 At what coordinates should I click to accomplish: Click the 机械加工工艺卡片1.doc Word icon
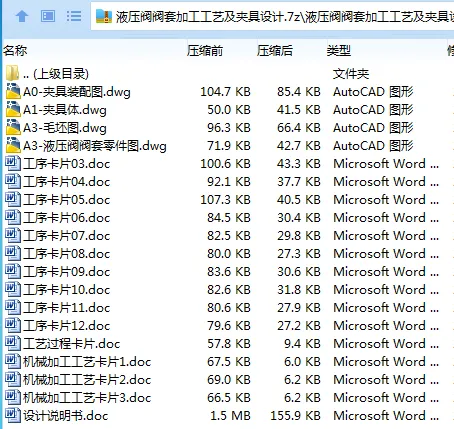coord(13,361)
